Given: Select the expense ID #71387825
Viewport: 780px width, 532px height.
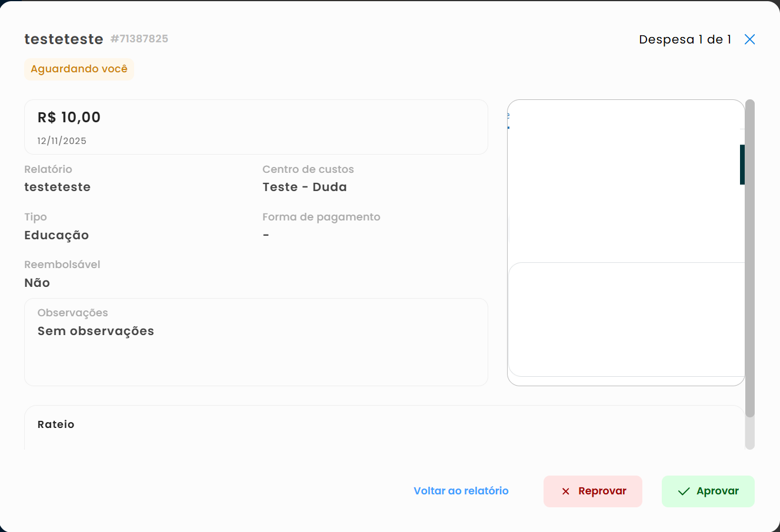Looking at the screenshot, I should (139, 39).
